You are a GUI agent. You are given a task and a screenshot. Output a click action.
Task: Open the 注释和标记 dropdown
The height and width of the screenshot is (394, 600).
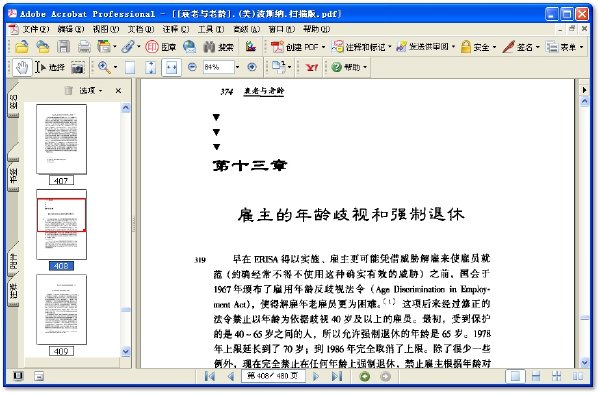pyautogui.click(x=361, y=47)
